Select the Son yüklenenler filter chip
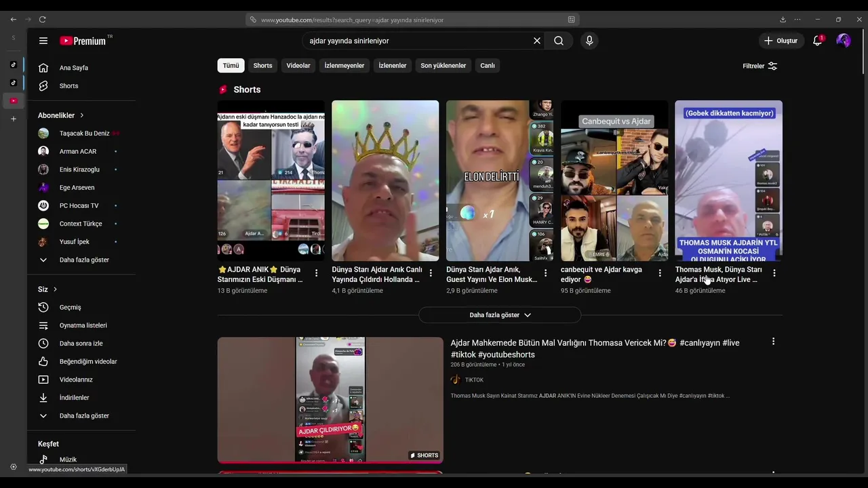Image resolution: width=868 pixels, height=488 pixels. click(443, 66)
